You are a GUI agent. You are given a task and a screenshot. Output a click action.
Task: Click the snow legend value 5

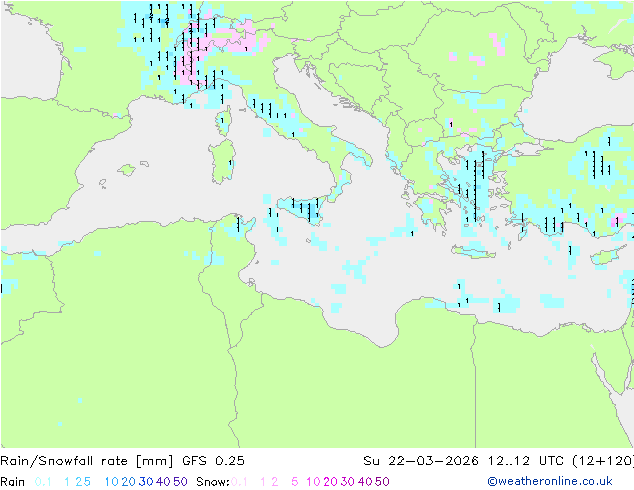pos(295,482)
